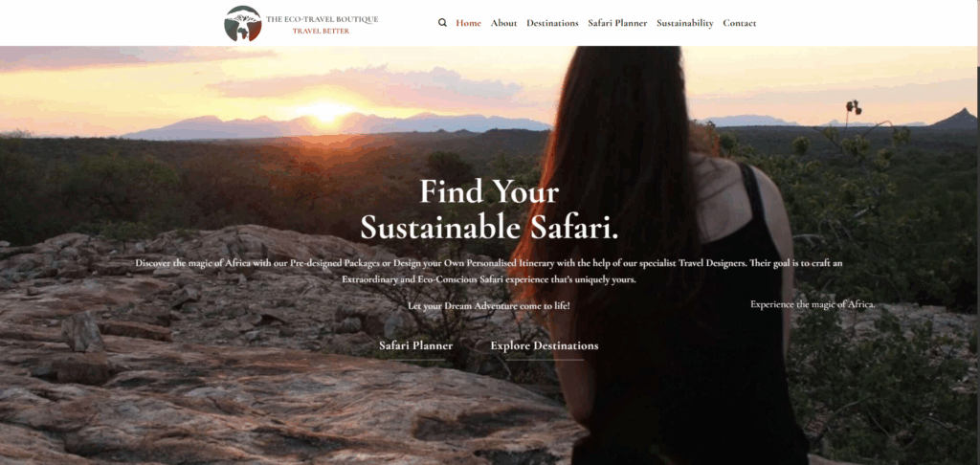This screenshot has height=465, width=980.
Task: Select Destinations in the top navigation
Action: click(552, 23)
